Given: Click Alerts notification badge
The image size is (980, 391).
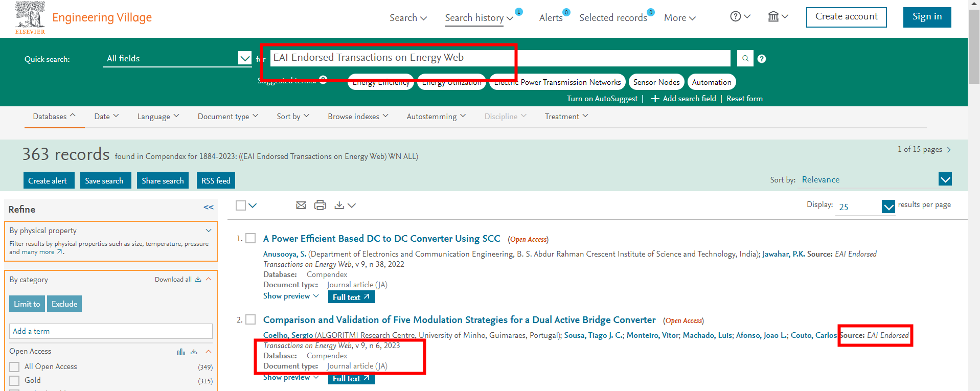Looking at the screenshot, I should click(566, 12).
